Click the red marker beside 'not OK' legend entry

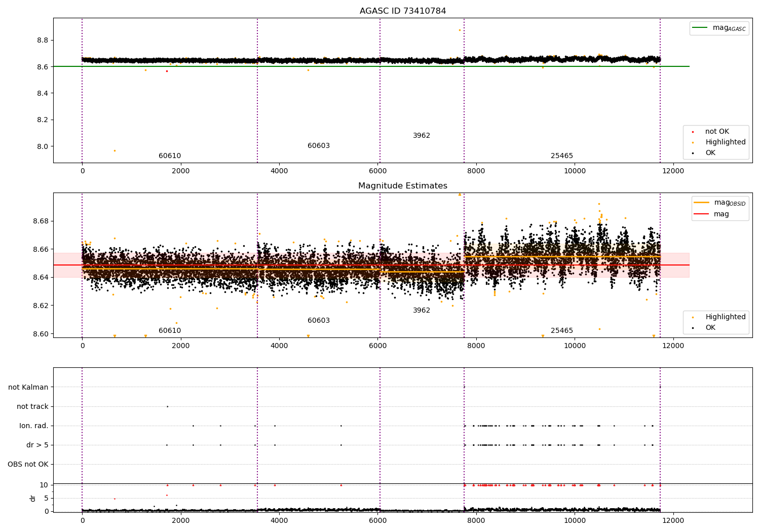point(693,132)
